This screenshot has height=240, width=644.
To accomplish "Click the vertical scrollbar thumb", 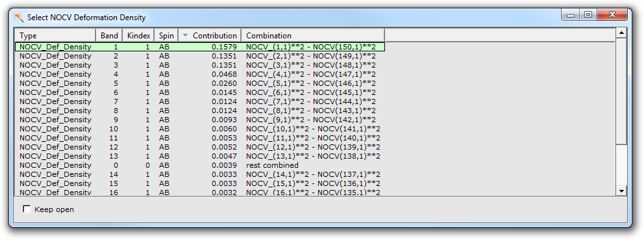I will tap(621, 91).
